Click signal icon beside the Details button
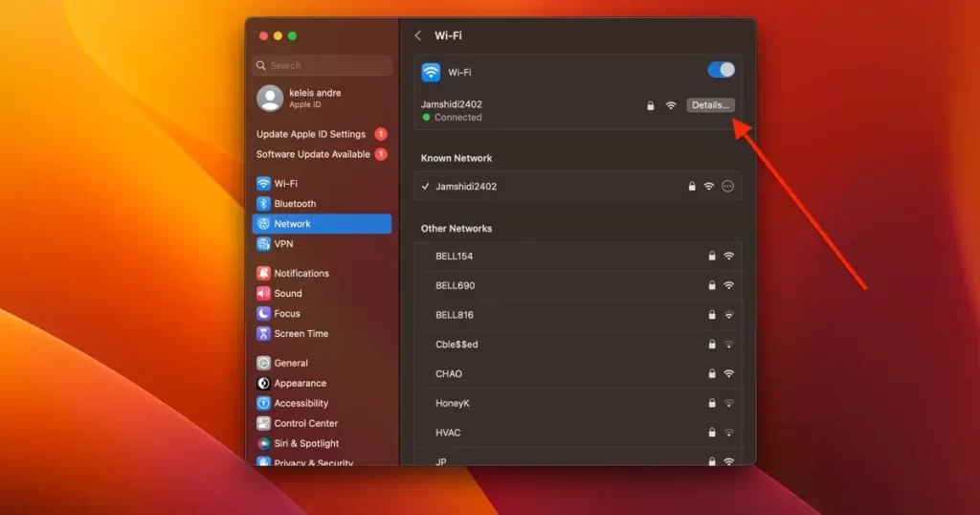The image size is (980, 515). 671,105
